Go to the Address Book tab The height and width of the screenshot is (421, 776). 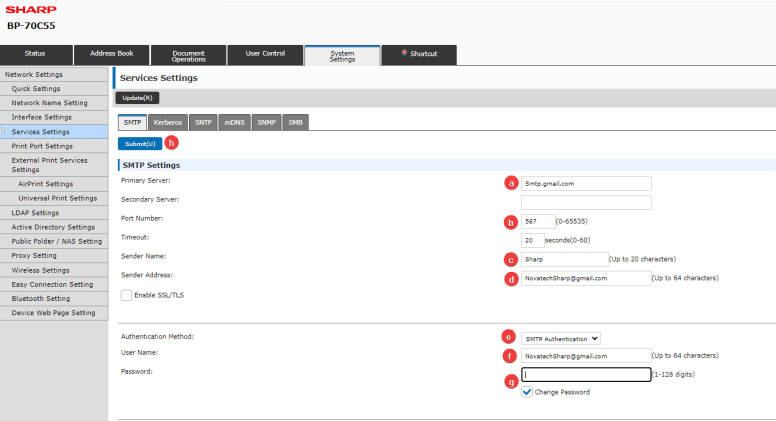click(x=113, y=55)
